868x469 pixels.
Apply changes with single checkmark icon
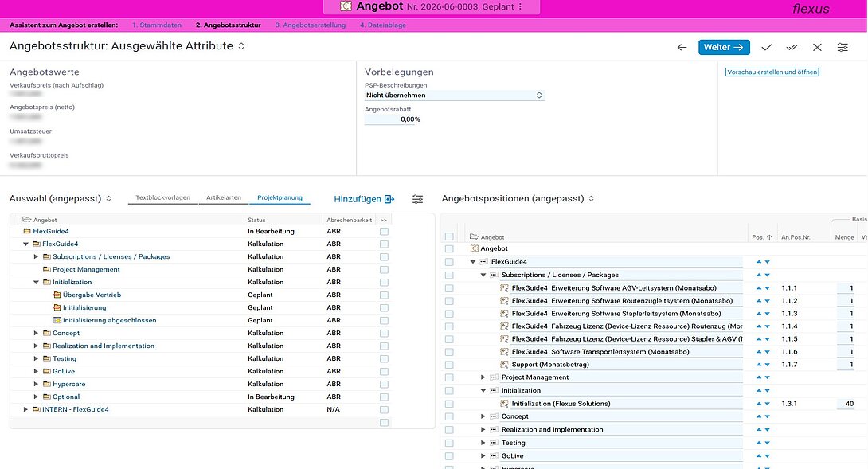click(767, 48)
